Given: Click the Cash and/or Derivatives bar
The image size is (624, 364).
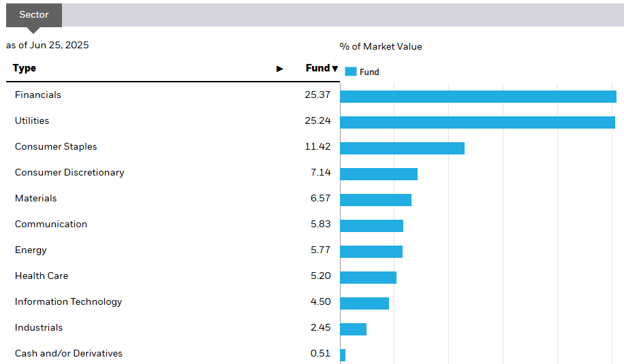Looking at the screenshot, I should click(x=343, y=355).
